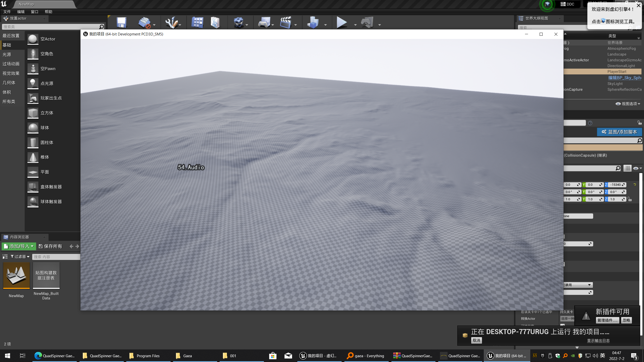Toggle the details panel lock icon

639,123
